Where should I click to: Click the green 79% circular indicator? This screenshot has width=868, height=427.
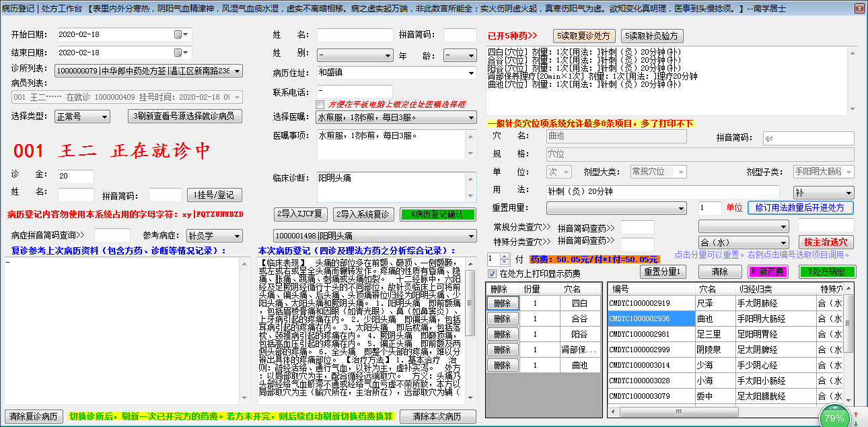[834, 418]
